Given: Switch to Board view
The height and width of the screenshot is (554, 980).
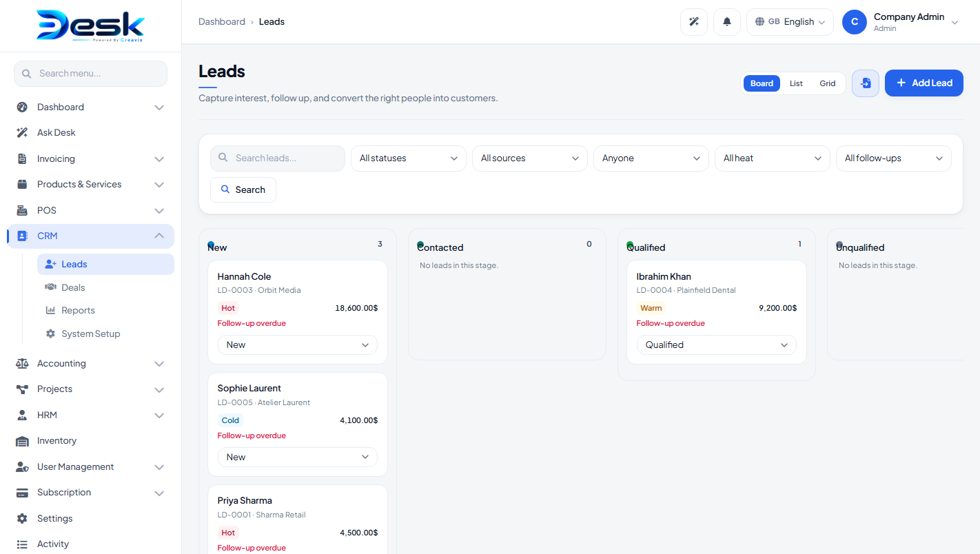Looking at the screenshot, I should pos(762,83).
